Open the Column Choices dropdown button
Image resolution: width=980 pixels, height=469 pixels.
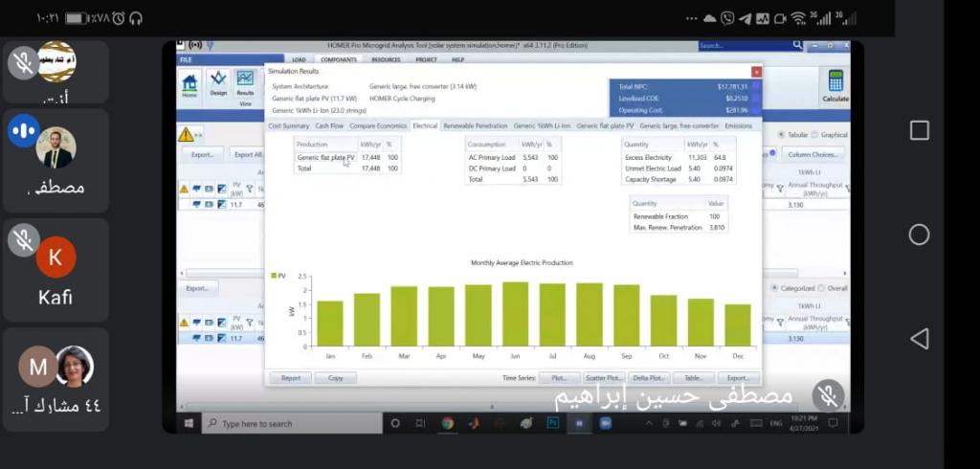click(813, 154)
